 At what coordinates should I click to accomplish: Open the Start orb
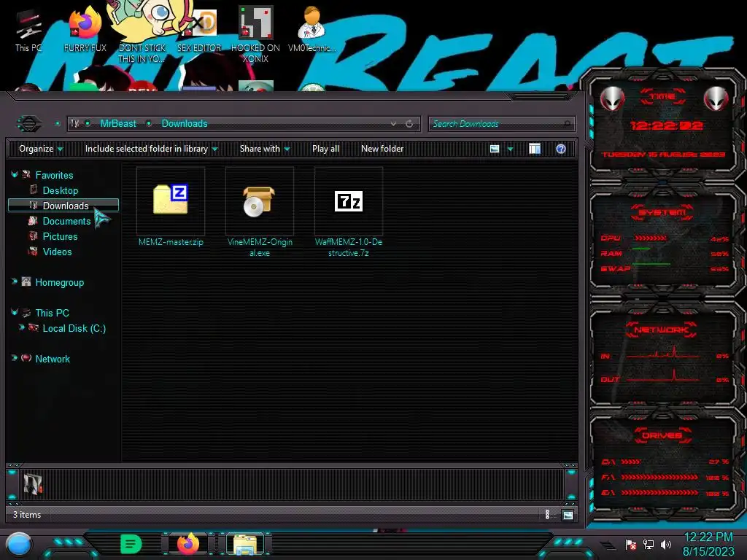point(19,544)
